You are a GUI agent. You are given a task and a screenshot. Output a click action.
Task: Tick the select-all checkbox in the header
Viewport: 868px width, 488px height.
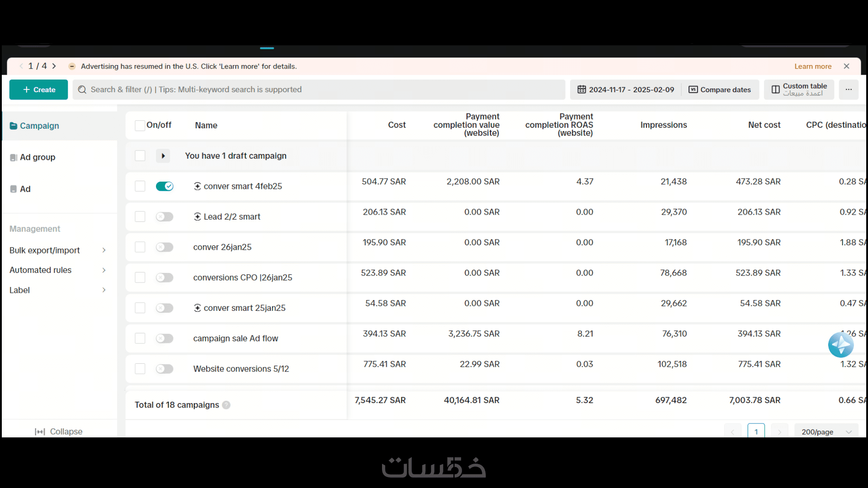tap(140, 125)
